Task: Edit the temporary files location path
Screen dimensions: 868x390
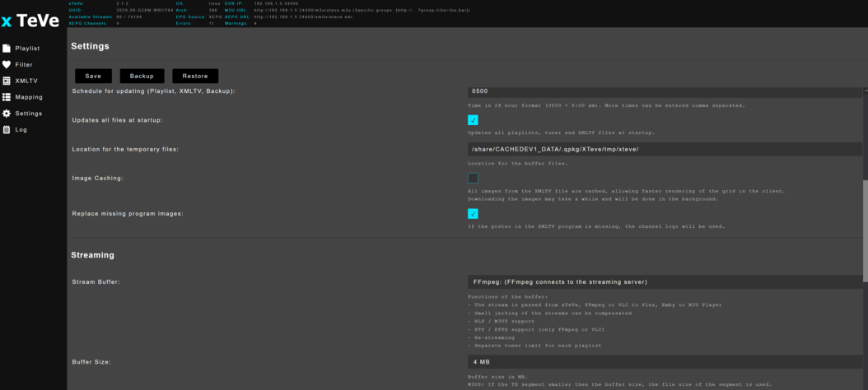Action: (x=665, y=150)
